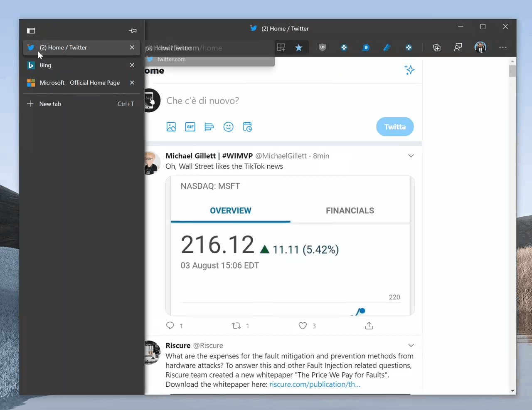This screenshot has height=410, width=532.
Task: Schedule the tweet
Action: click(x=247, y=127)
